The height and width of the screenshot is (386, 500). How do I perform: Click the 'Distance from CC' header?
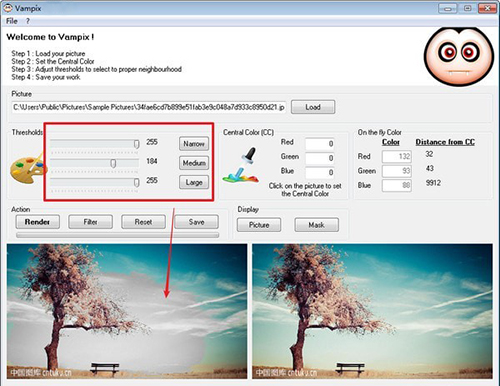(x=445, y=142)
